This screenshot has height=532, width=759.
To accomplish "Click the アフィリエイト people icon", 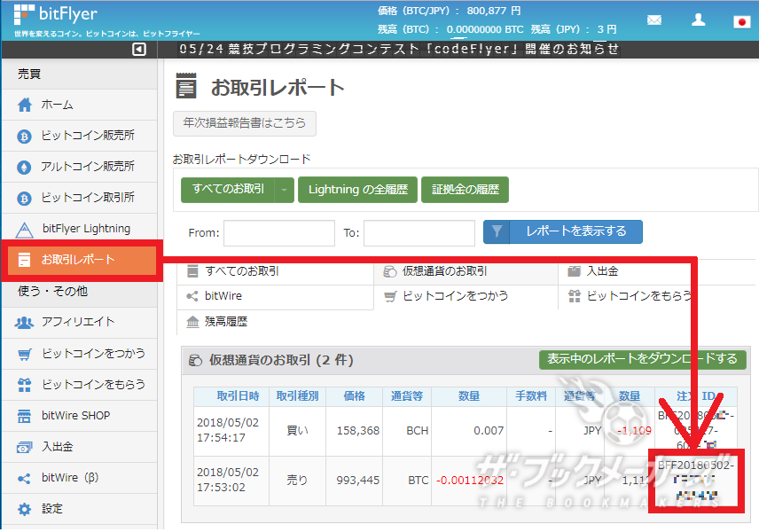I will [24, 323].
